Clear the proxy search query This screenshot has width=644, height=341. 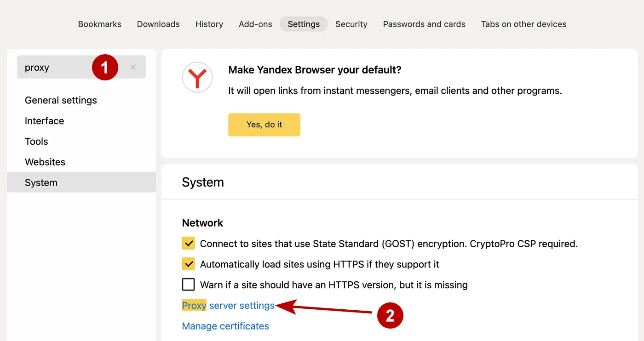tap(133, 67)
